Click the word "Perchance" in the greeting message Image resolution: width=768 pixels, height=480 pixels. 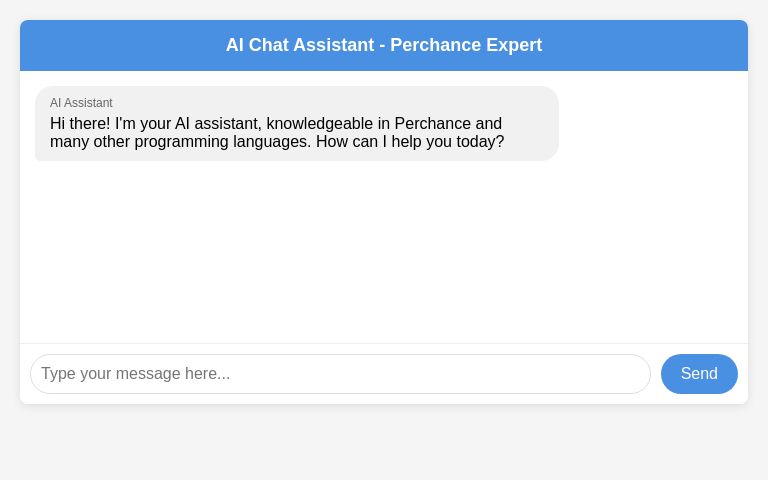(433, 124)
